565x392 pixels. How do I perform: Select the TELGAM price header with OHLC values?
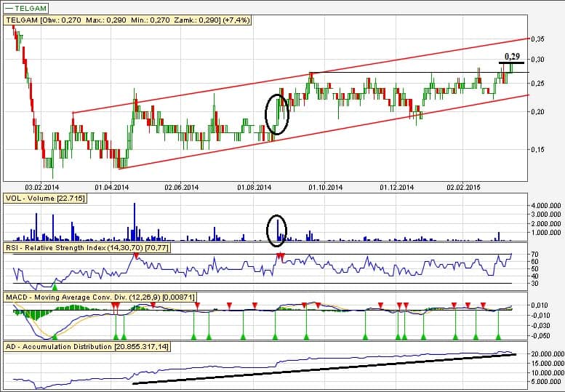coord(129,21)
